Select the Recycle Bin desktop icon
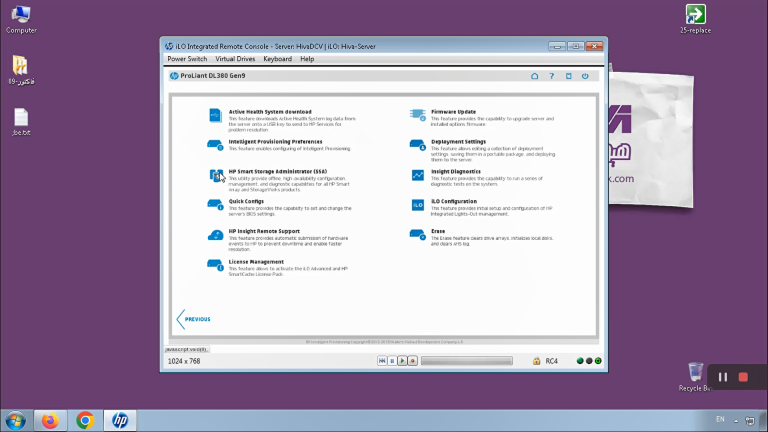The height and width of the screenshot is (432, 768). tap(695, 377)
